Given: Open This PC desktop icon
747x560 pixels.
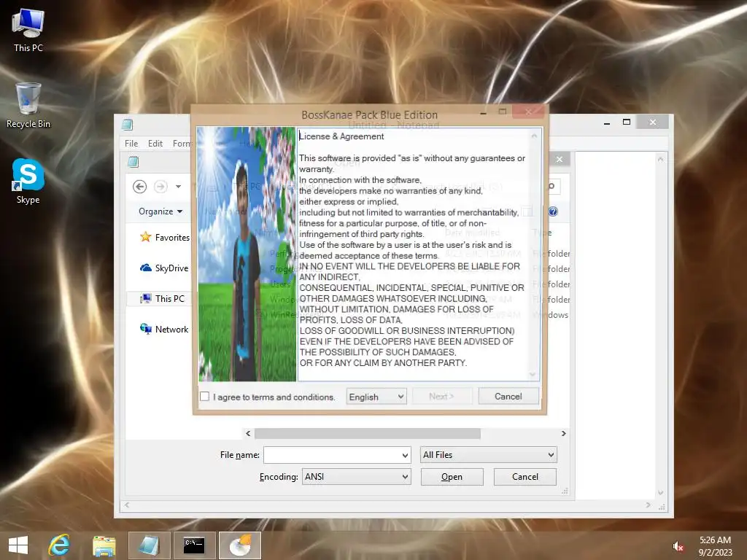Looking at the screenshot, I should point(28,31).
